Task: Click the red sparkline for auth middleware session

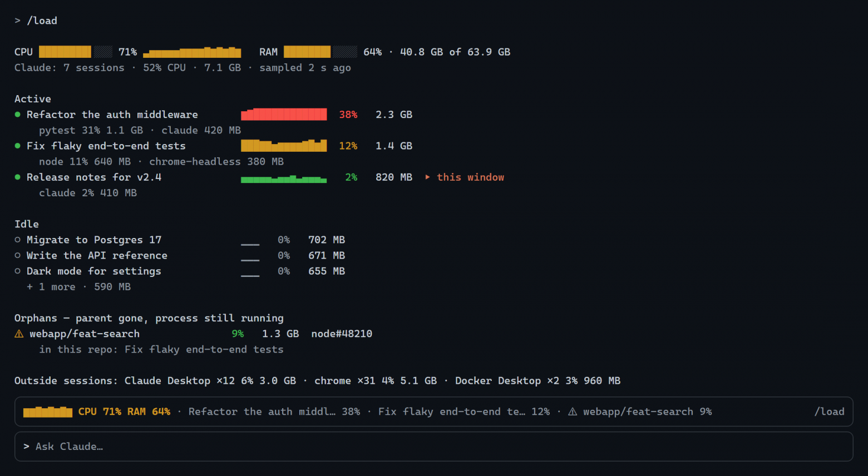Action: (x=284, y=115)
